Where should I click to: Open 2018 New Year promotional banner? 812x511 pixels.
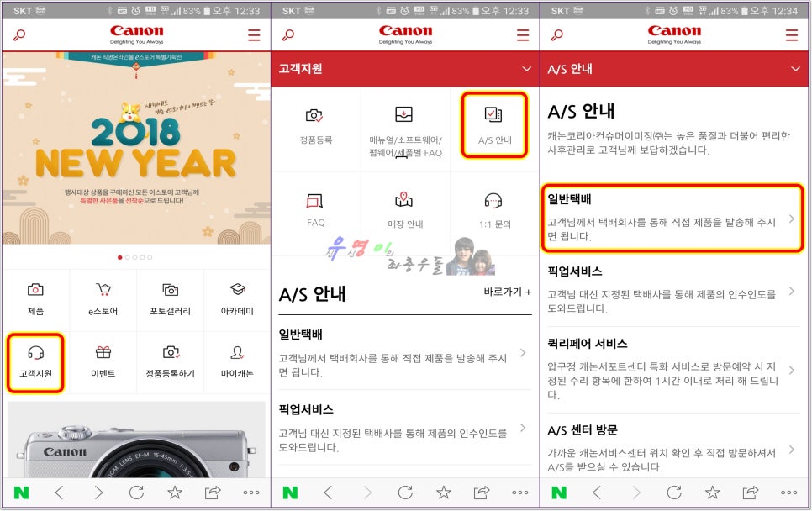pyautogui.click(x=136, y=148)
